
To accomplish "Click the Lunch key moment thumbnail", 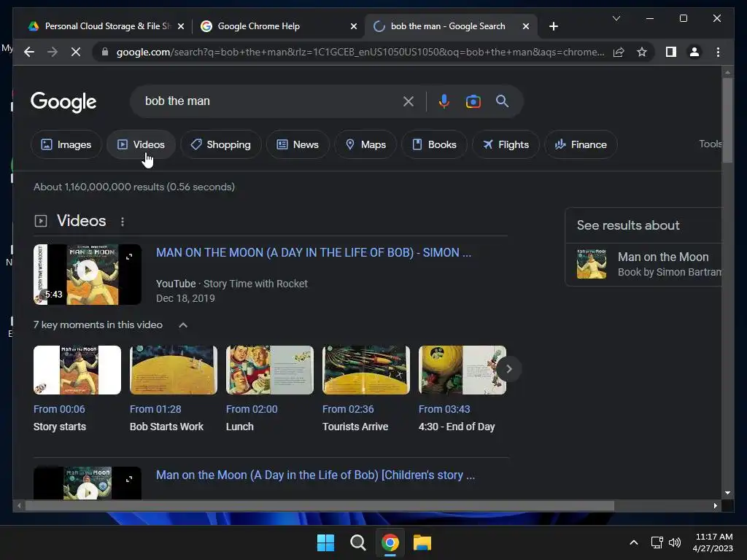I will point(270,370).
